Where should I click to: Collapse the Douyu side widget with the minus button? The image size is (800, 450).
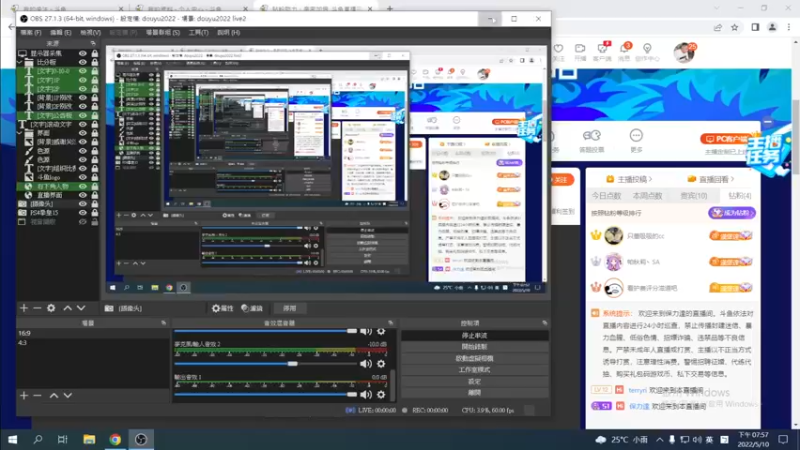pos(768,121)
